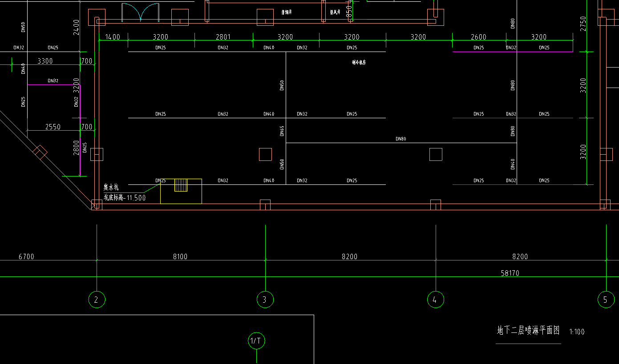
Task: Select dimension text 2801
Action: point(223,37)
